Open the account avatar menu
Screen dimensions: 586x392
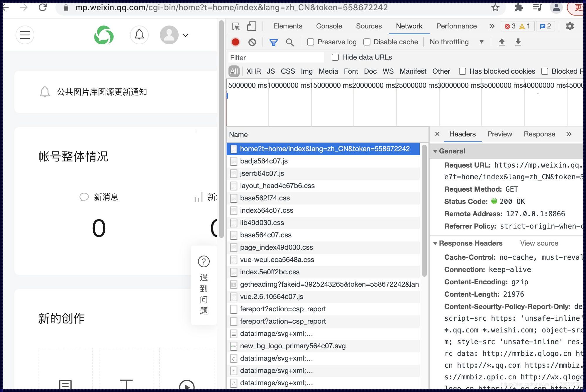pyautogui.click(x=169, y=35)
